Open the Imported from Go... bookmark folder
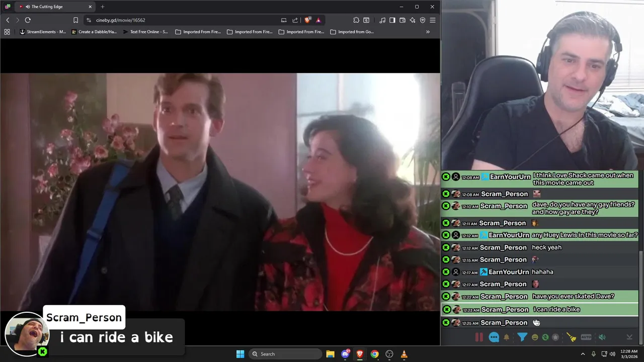This screenshot has width=644, height=362. (x=352, y=32)
